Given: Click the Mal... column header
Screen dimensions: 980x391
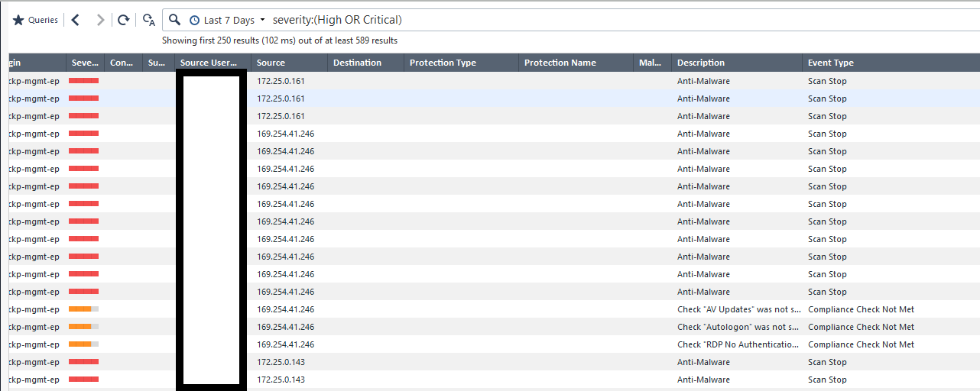Looking at the screenshot, I should (x=652, y=63).
